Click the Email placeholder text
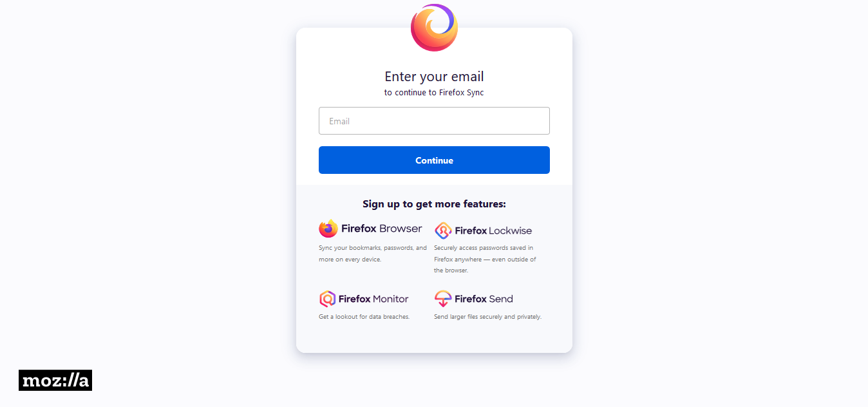Screen dimensions: 868x407 pyautogui.click(x=339, y=121)
